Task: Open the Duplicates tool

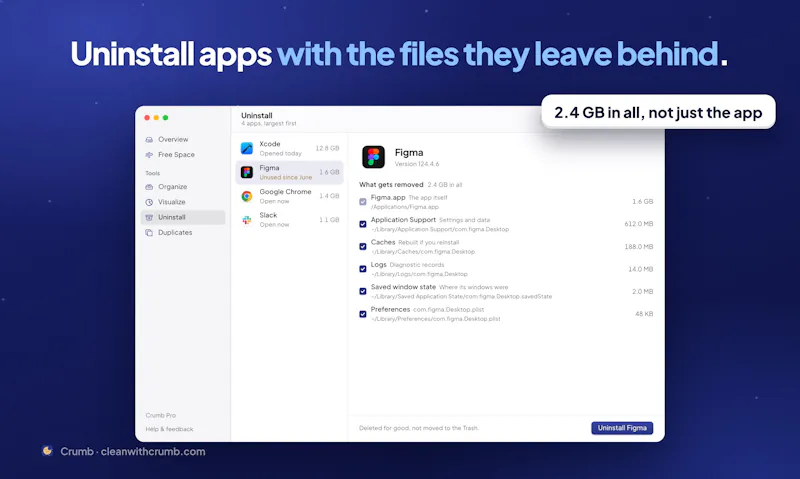Action: 183,233
